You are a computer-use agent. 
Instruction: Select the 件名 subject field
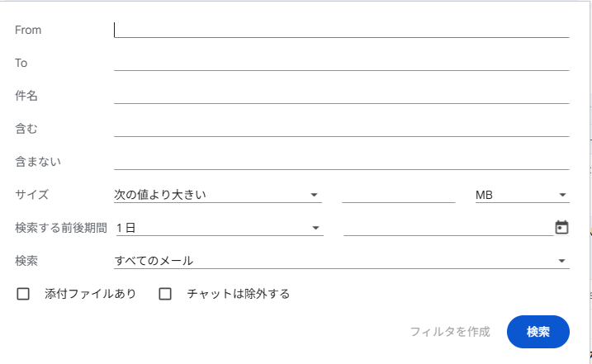pyautogui.click(x=341, y=96)
